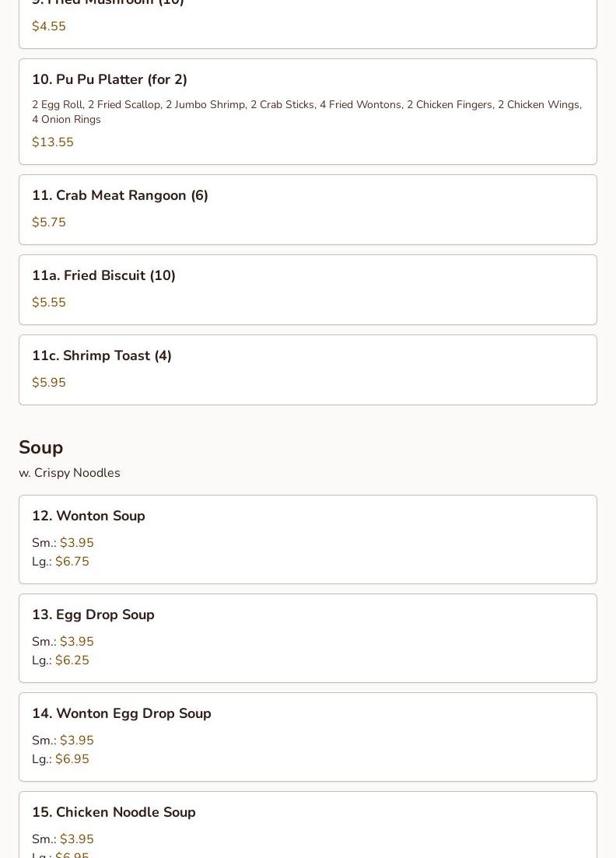Click the 'w. Crispy Noodles' subtitle
The width and height of the screenshot is (616, 858).
coord(69,473)
